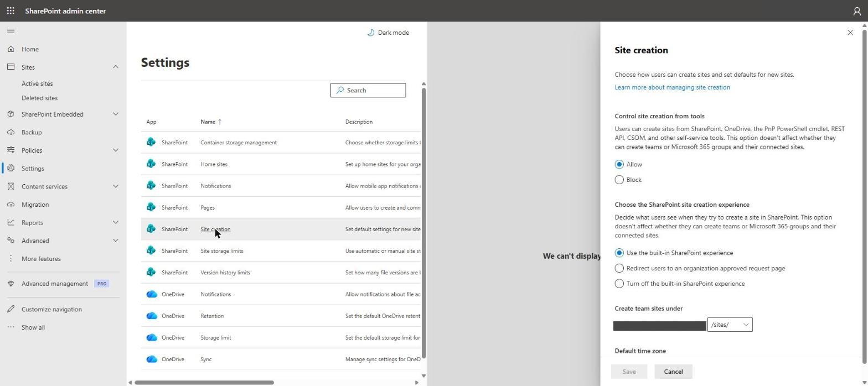
Task: Select Allow for site creation from tools
Action: coord(619,164)
